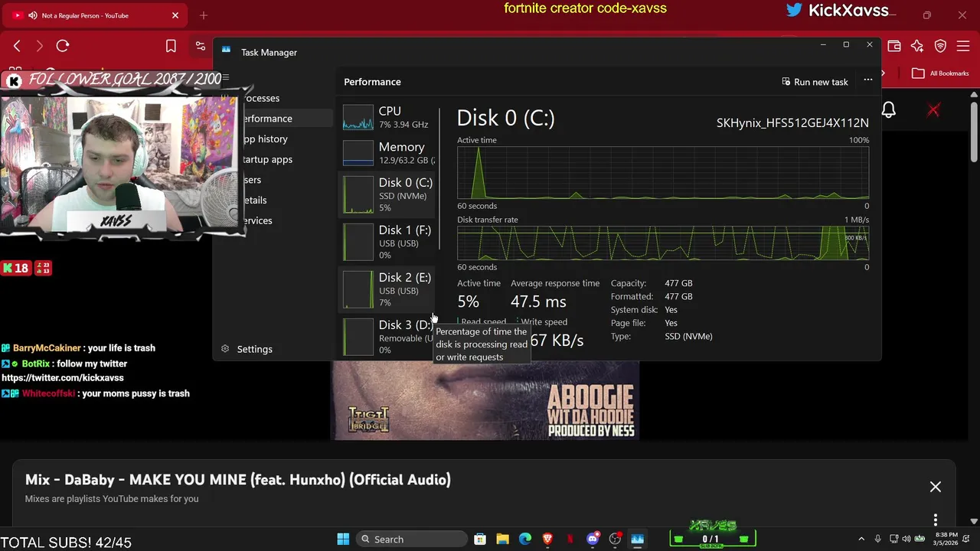980x551 pixels.
Task: Open twitter.com/kickxavss link in chat
Action: click(x=63, y=377)
